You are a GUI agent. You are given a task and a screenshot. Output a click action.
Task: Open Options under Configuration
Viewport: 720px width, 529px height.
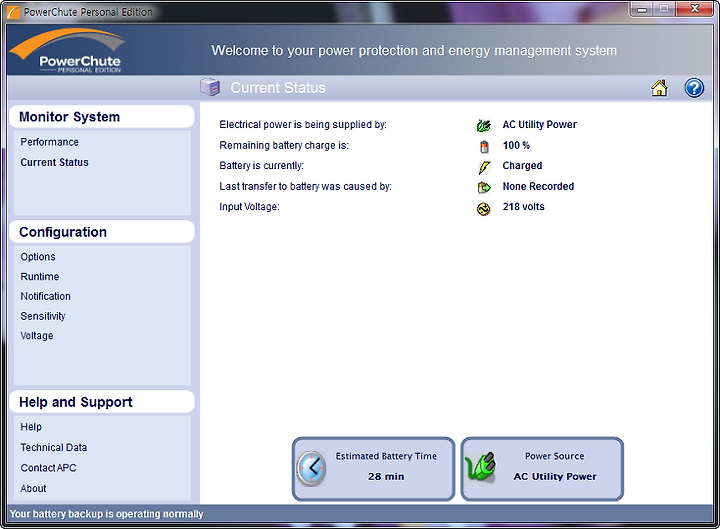(38, 257)
